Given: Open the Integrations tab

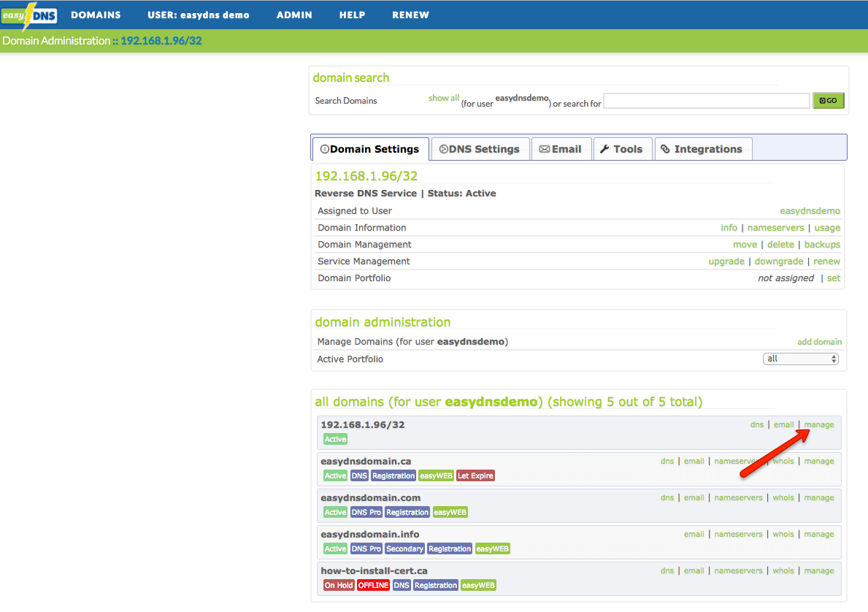Looking at the screenshot, I should point(703,149).
